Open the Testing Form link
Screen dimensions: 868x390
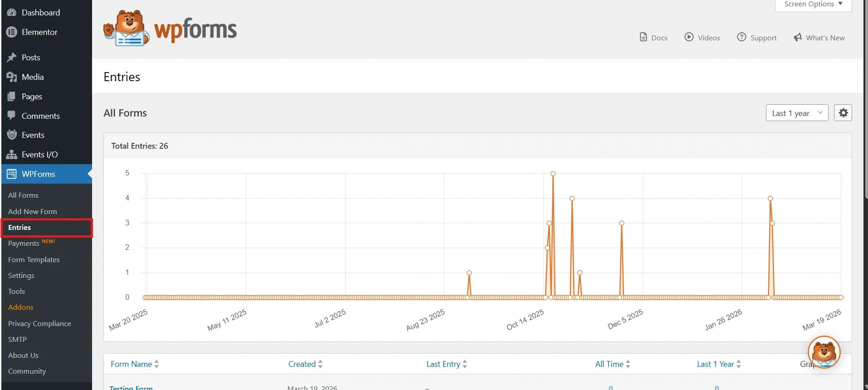pyautogui.click(x=131, y=388)
